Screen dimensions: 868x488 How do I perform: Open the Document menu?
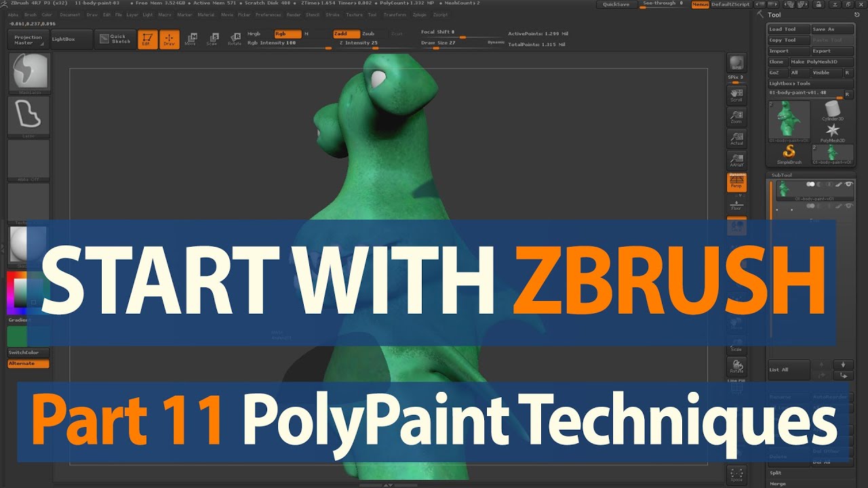click(x=70, y=14)
